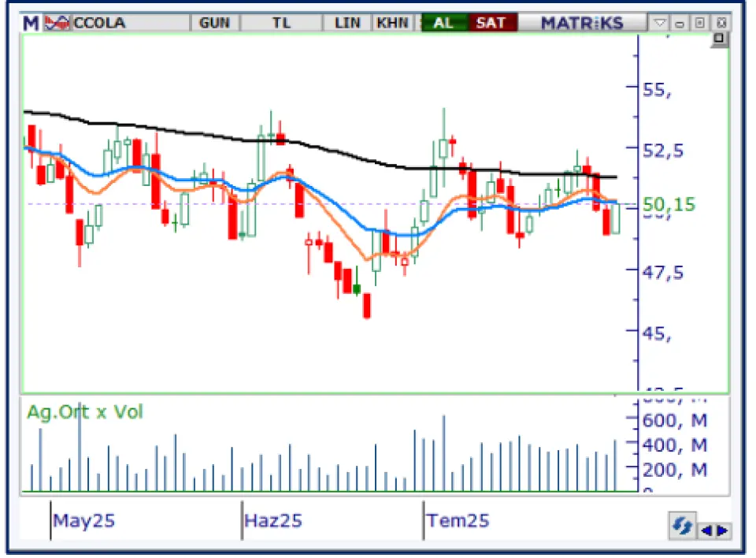Image resolution: width=756 pixels, height=558 pixels.
Task: Select the GUN period button
Action: pyautogui.click(x=214, y=23)
